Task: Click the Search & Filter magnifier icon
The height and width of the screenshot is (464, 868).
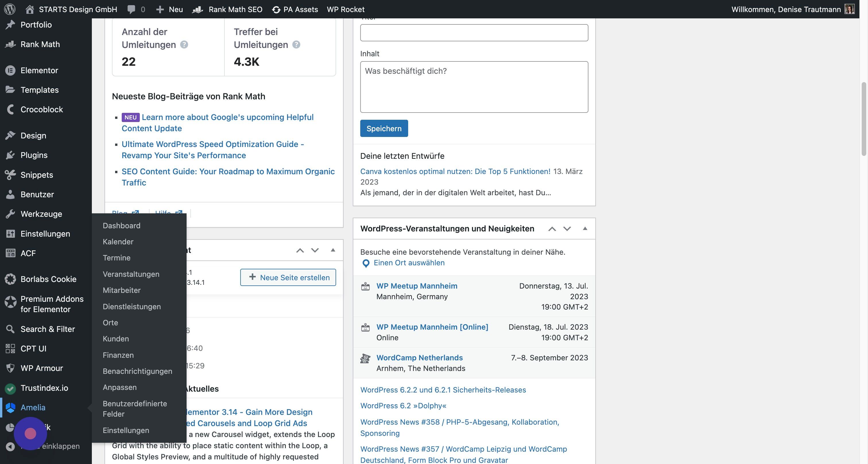Action: pos(10,329)
